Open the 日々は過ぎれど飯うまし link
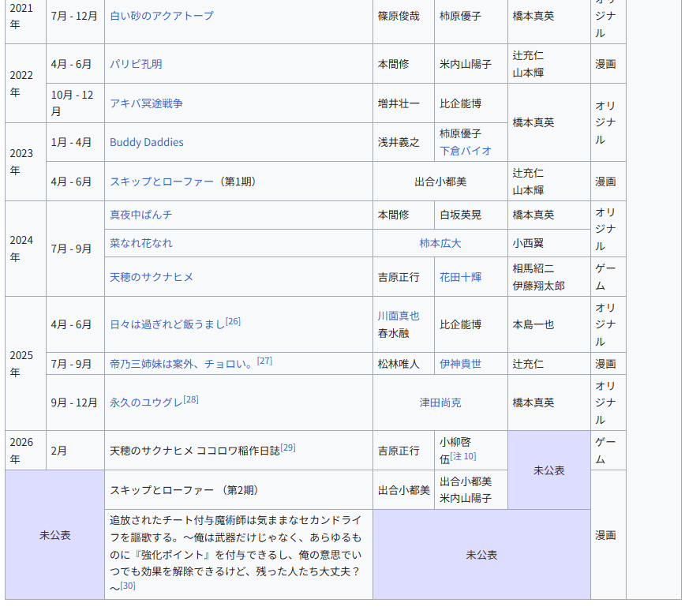 click(x=167, y=324)
